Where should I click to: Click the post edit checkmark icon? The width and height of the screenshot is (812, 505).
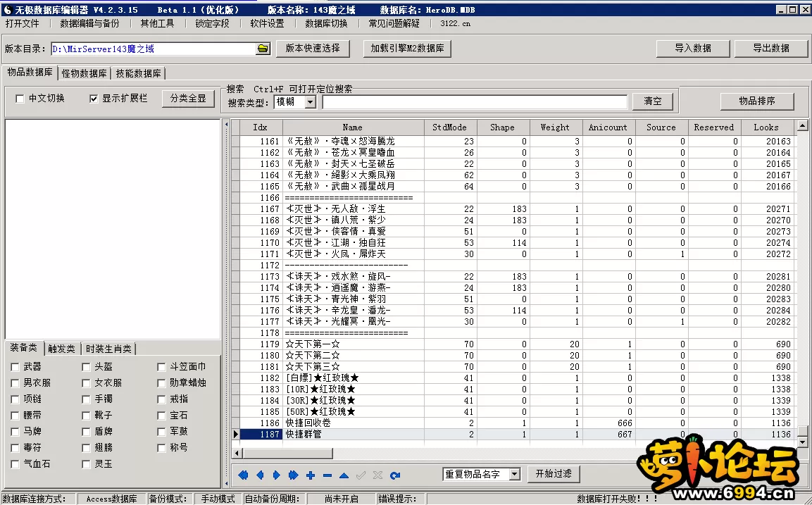(361, 475)
